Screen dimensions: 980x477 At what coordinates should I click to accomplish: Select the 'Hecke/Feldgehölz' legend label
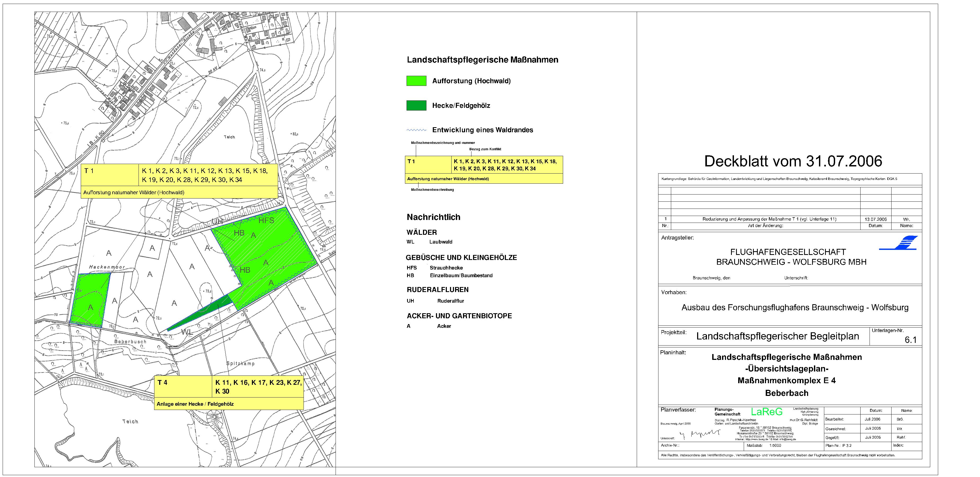461,105
